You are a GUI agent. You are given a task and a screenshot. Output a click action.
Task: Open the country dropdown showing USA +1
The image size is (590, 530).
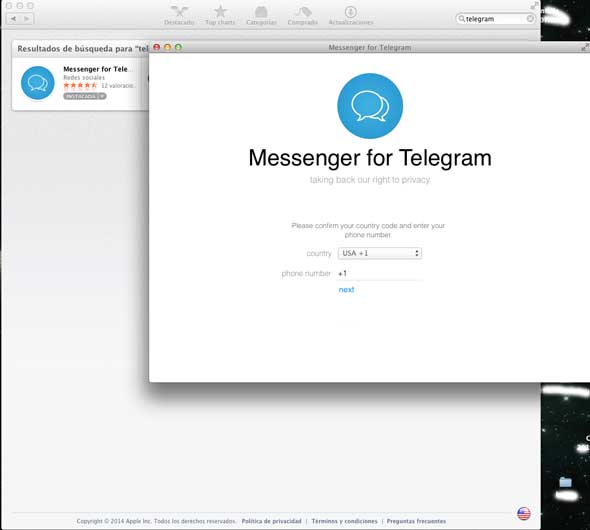(380, 253)
